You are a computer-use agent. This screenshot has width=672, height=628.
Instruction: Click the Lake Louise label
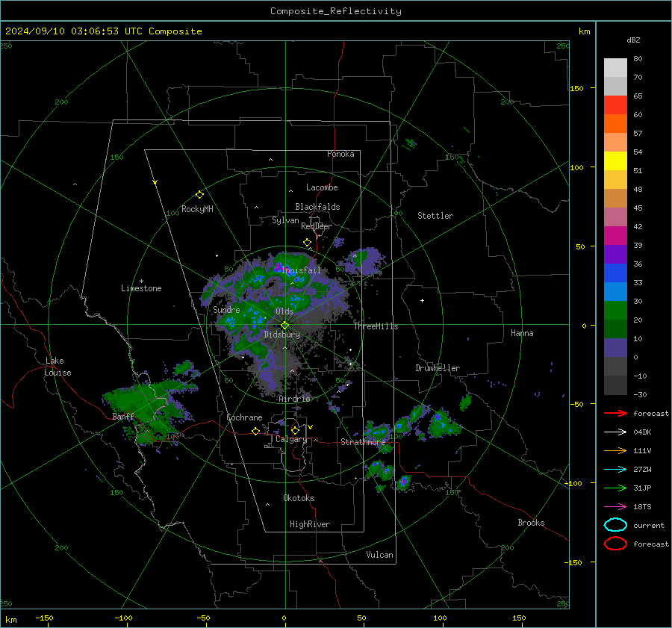click(57, 367)
